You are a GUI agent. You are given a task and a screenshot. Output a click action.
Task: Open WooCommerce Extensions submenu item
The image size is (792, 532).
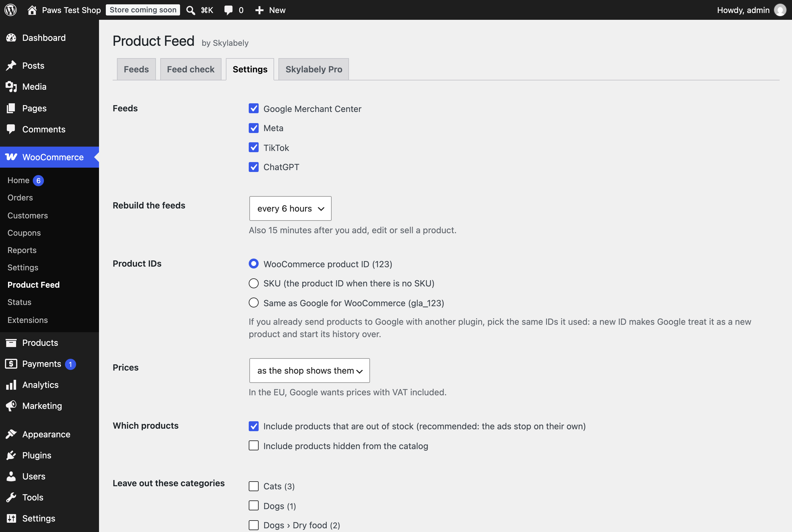click(x=28, y=320)
